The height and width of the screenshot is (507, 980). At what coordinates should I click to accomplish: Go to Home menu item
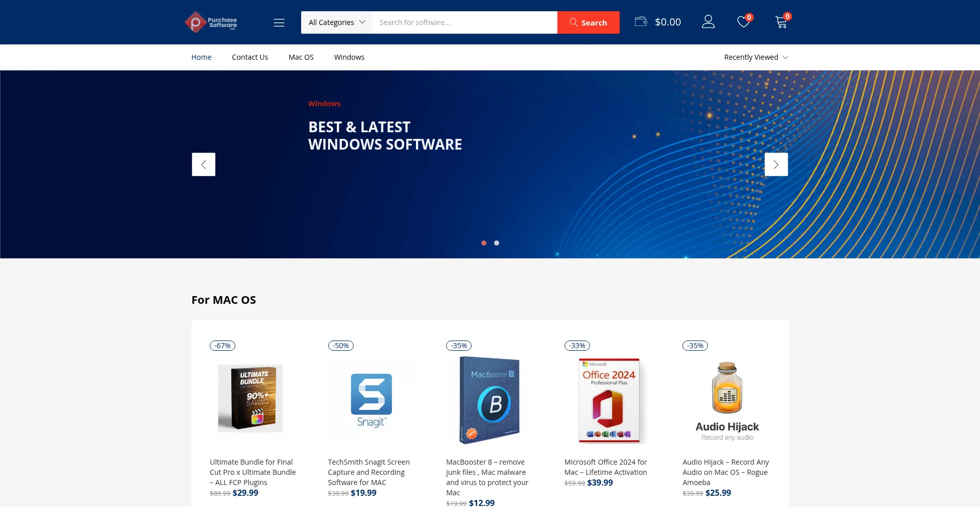point(202,57)
